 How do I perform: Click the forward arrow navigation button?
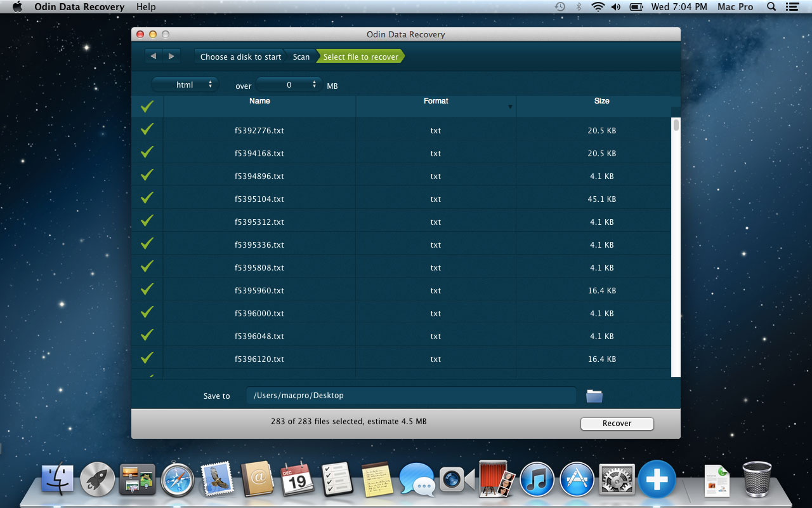click(171, 57)
